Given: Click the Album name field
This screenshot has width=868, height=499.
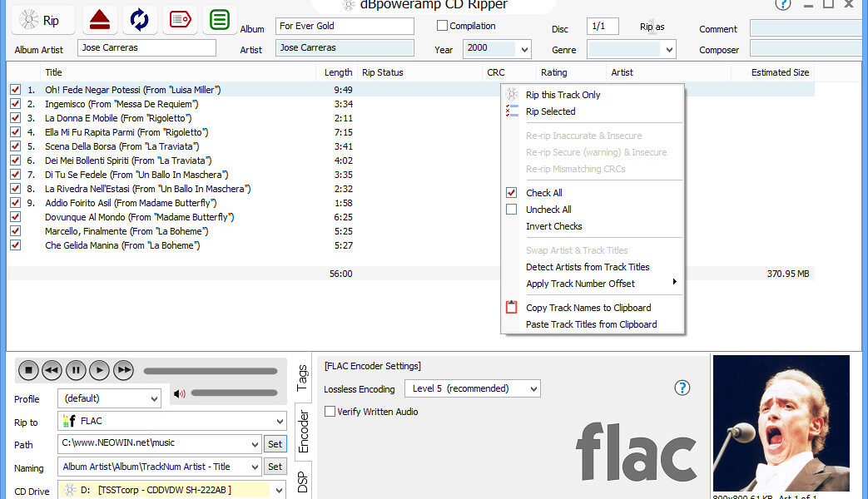Looking at the screenshot, I should pyautogui.click(x=345, y=26).
